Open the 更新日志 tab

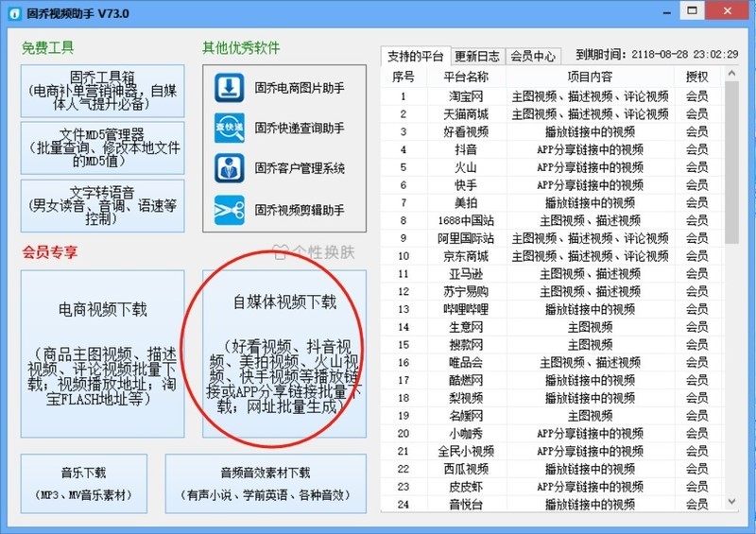point(477,57)
